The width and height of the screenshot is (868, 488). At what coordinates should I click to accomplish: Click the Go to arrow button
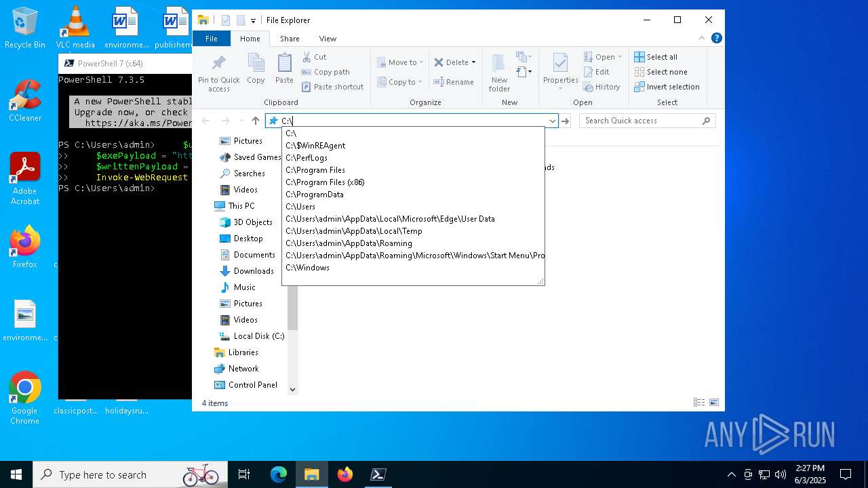click(566, 121)
